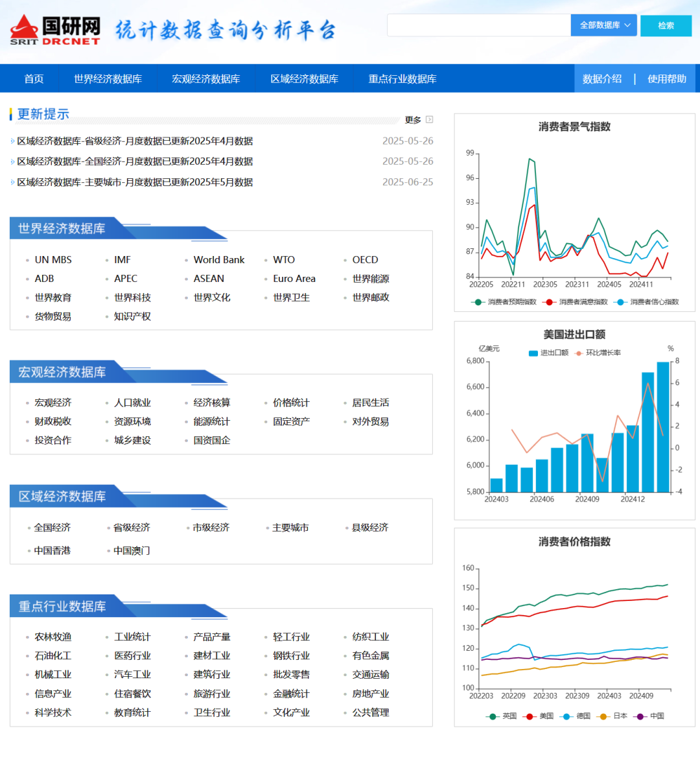700x763 pixels.
Task: Click the arrow bullet before 省级经济 update notice
Action: point(12,141)
